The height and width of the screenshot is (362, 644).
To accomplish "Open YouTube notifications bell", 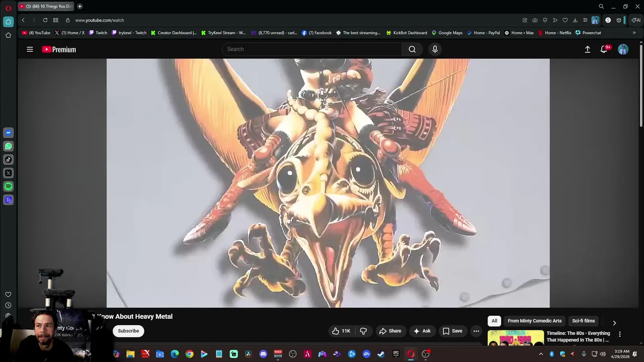I will coord(604,49).
